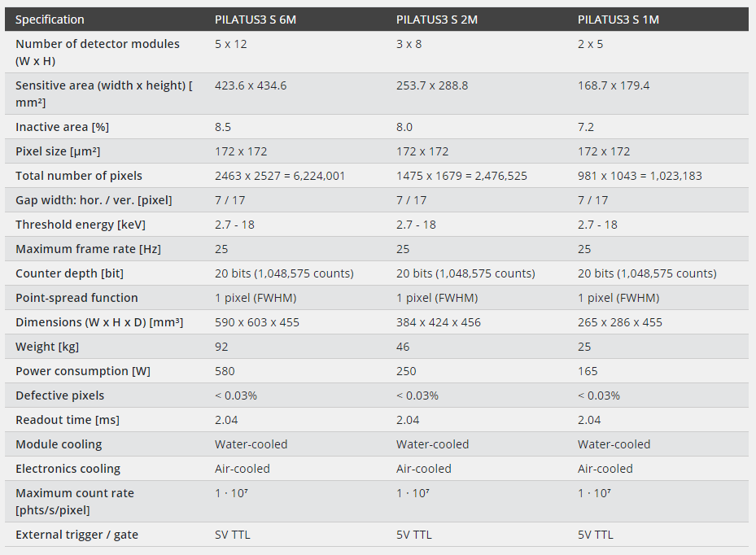Click the Specification header cell
Image resolution: width=756 pixels, height=555 pixels.
click(x=50, y=20)
